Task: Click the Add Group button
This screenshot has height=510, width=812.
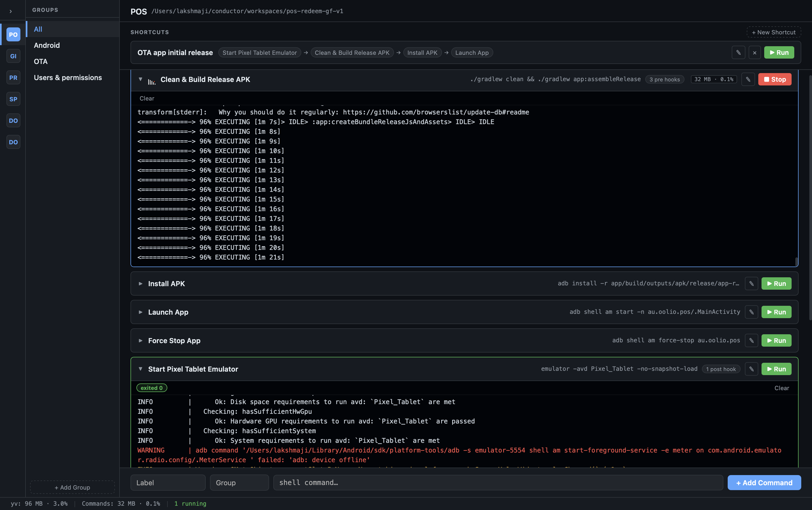Action: (73, 487)
